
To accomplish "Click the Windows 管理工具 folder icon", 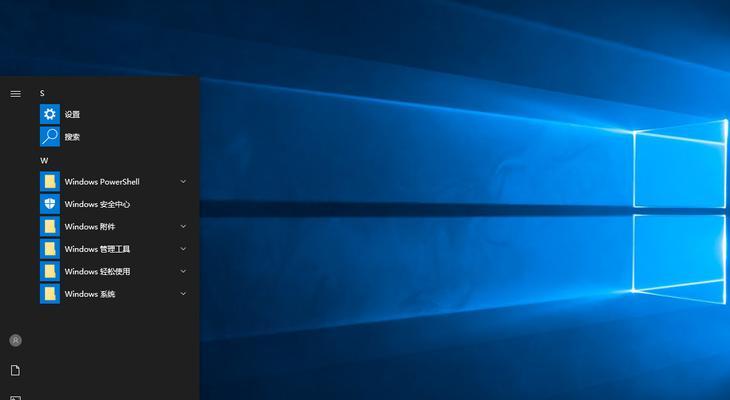I will coord(50,249).
